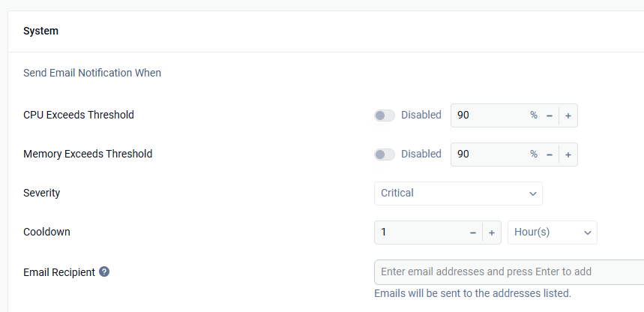Enable the Memory Exceeds Threshold toggle
Image resolution: width=644 pixels, height=312 pixels.
point(385,154)
